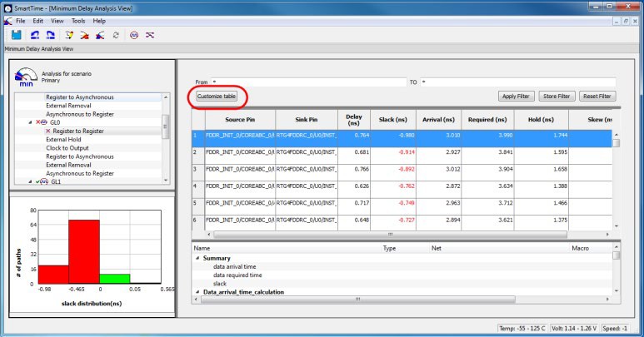The image size is (644, 337).
Task: Open the Tools menu
Action: (78, 20)
